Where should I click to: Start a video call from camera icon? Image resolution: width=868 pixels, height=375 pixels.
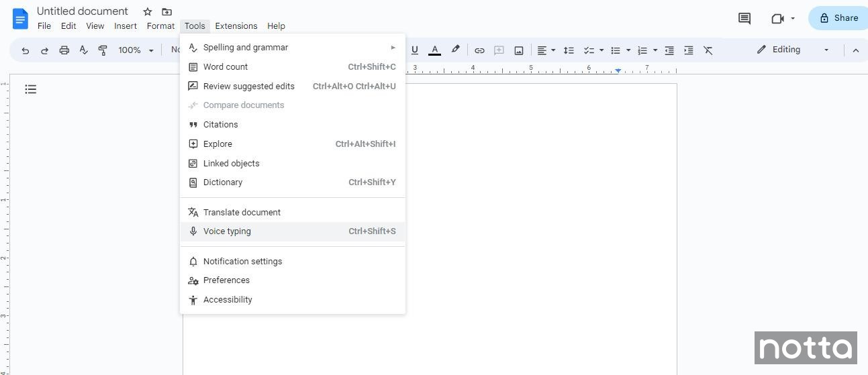777,18
